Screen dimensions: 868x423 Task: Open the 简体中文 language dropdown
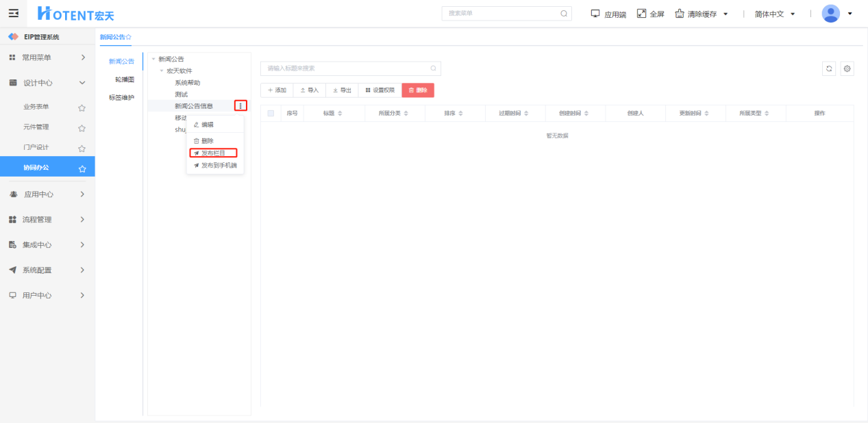pyautogui.click(x=775, y=14)
